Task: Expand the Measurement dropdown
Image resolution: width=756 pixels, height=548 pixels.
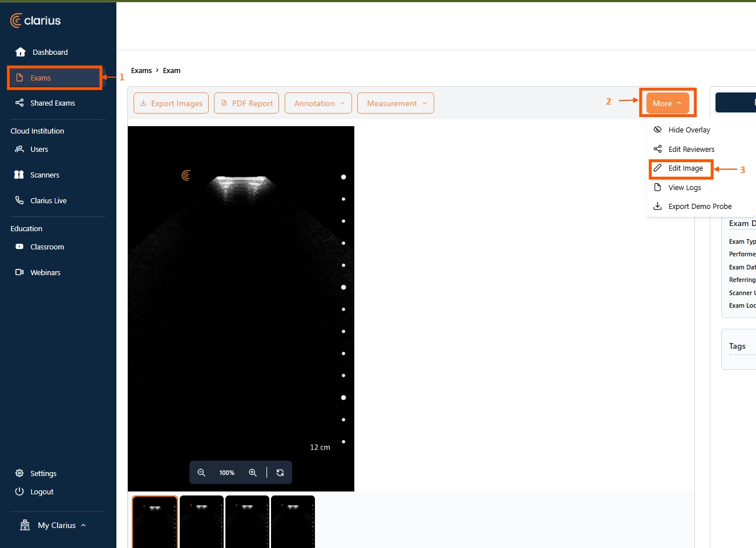Action: coord(395,103)
